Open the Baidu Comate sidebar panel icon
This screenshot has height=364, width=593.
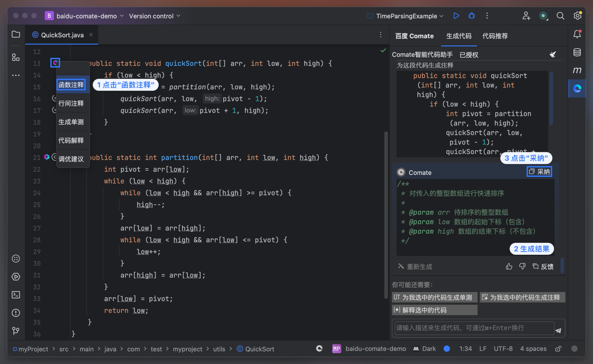[577, 89]
